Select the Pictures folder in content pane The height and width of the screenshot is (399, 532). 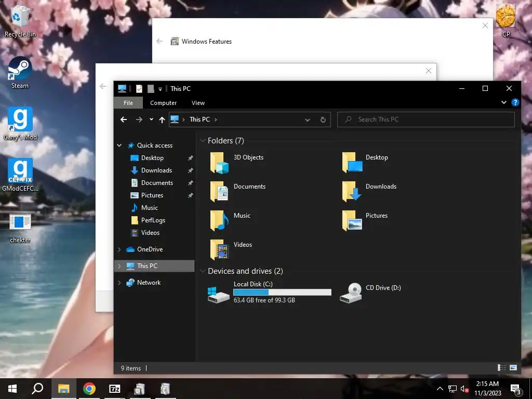coord(365,220)
